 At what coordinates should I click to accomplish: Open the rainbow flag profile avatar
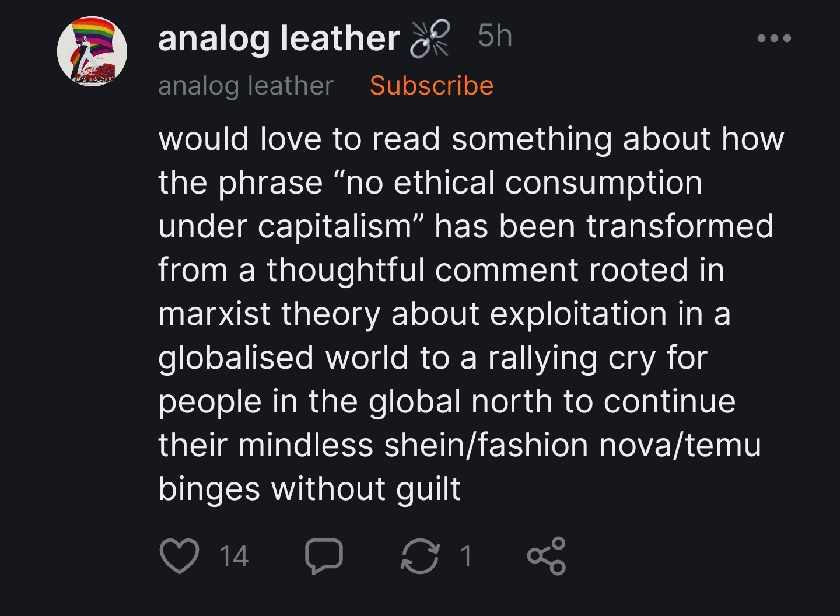click(92, 52)
